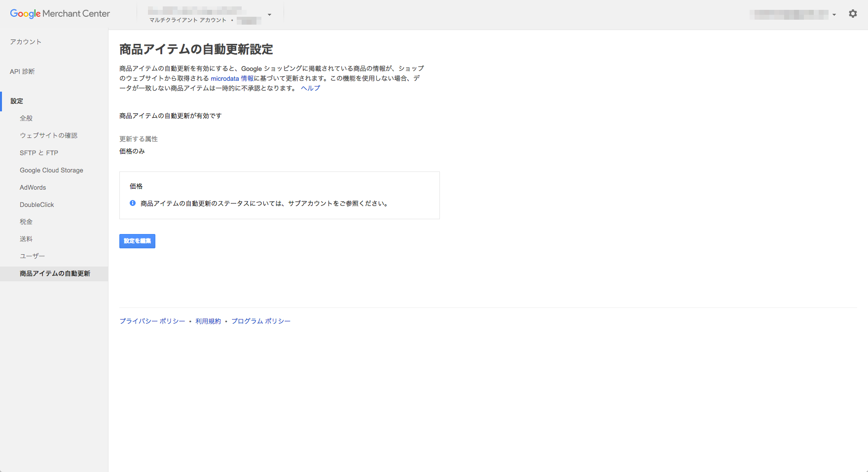Click the 更新する属性 label
Screen dimensions: 868x472
pyautogui.click(x=139, y=139)
